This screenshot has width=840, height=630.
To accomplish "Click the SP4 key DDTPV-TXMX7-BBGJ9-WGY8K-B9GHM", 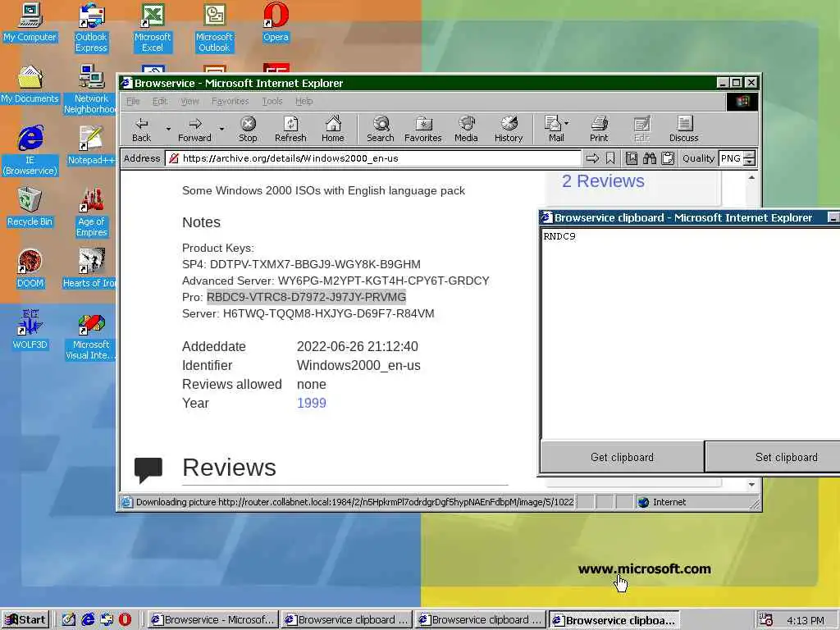I will pos(315,264).
